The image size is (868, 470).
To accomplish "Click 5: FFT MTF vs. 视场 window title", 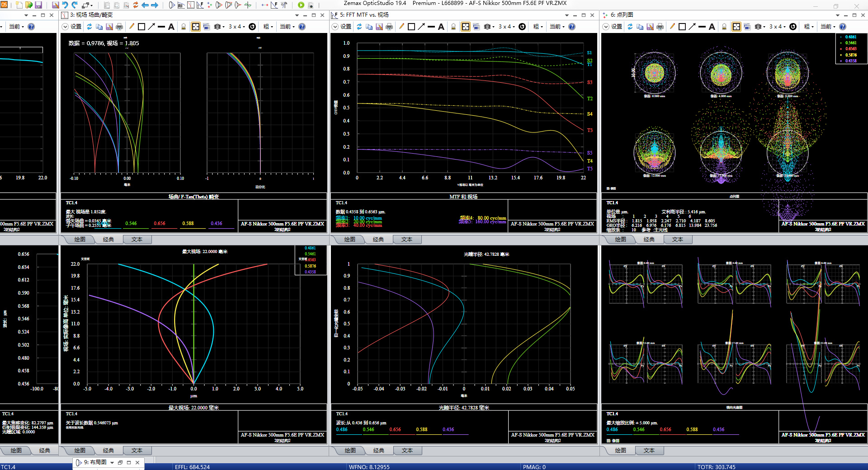I will [x=364, y=15].
